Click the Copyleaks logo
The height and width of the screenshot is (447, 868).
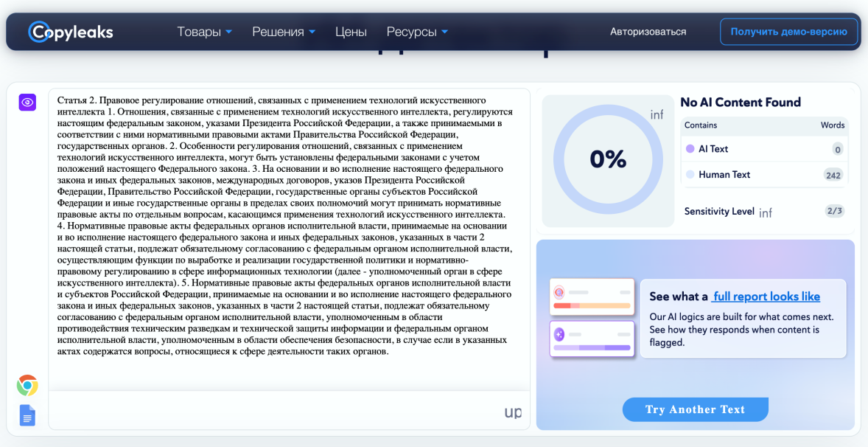click(71, 32)
